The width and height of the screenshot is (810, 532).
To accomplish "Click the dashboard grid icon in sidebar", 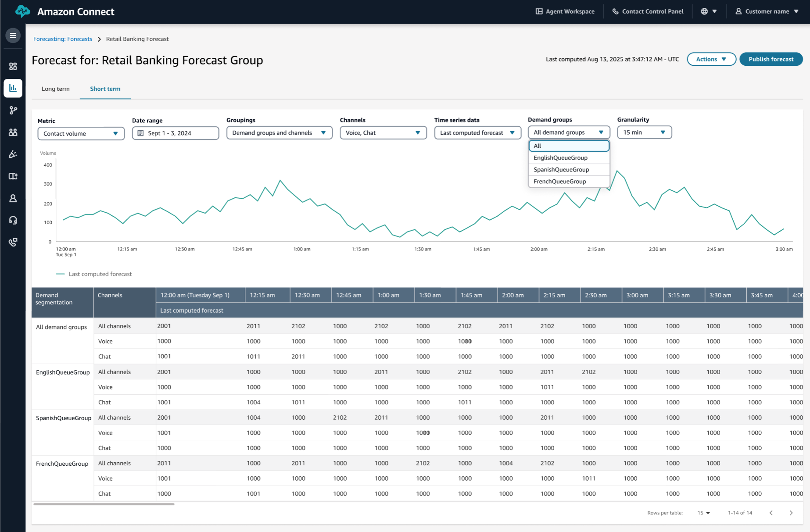I will pos(13,66).
